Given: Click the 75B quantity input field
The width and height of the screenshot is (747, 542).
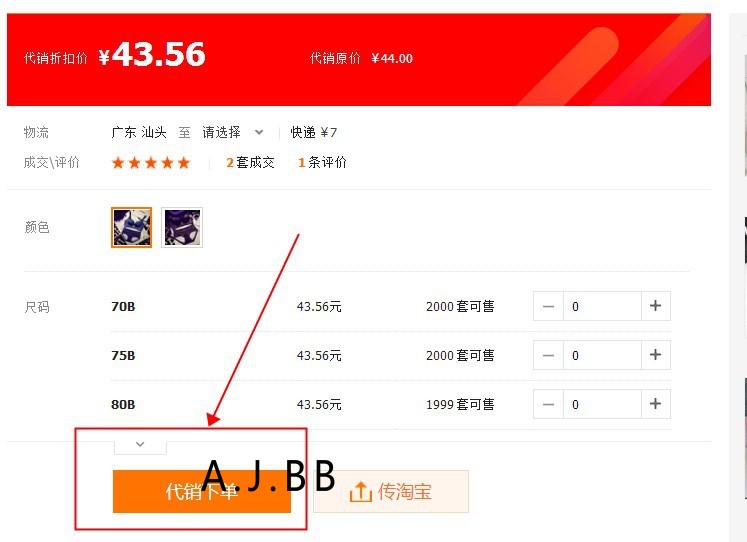Looking at the screenshot, I should pyautogui.click(x=602, y=355).
